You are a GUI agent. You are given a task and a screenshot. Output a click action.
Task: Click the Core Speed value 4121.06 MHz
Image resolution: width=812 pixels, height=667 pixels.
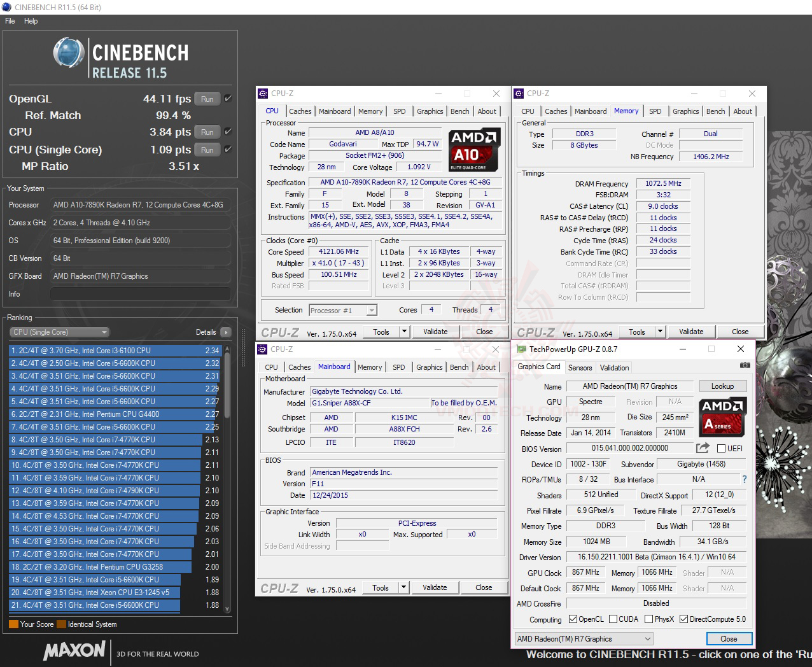click(x=339, y=252)
